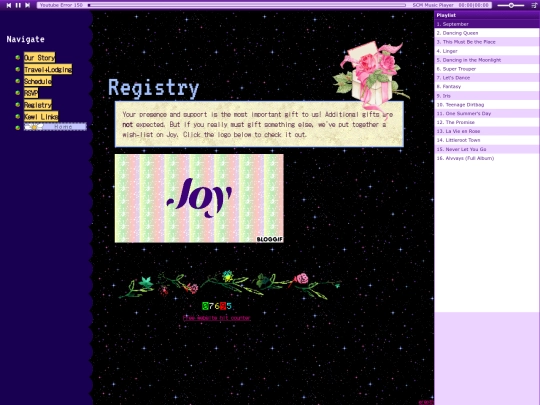The height and width of the screenshot is (405, 540).
Task: Go to the Schedule page
Action: [38, 81]
